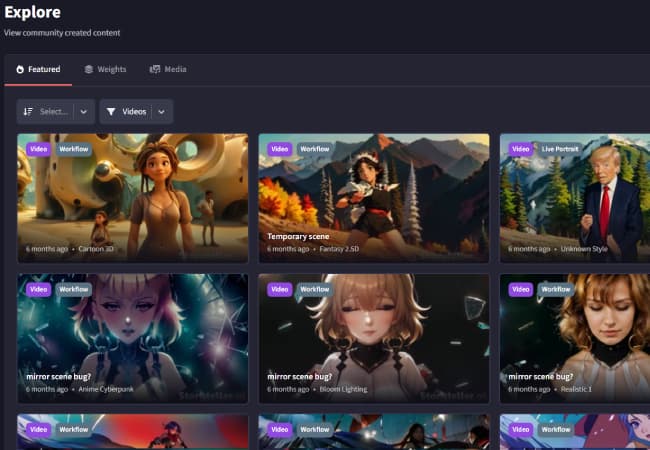650x450 pixels.
Task: Click Video tag on Realistic 1 card
Action: tap(521, 289)
